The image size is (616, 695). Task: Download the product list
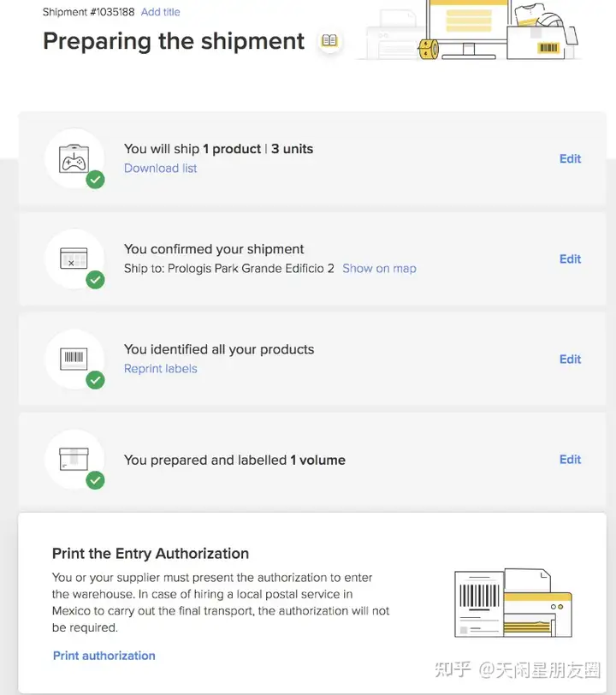click(161, 169)
